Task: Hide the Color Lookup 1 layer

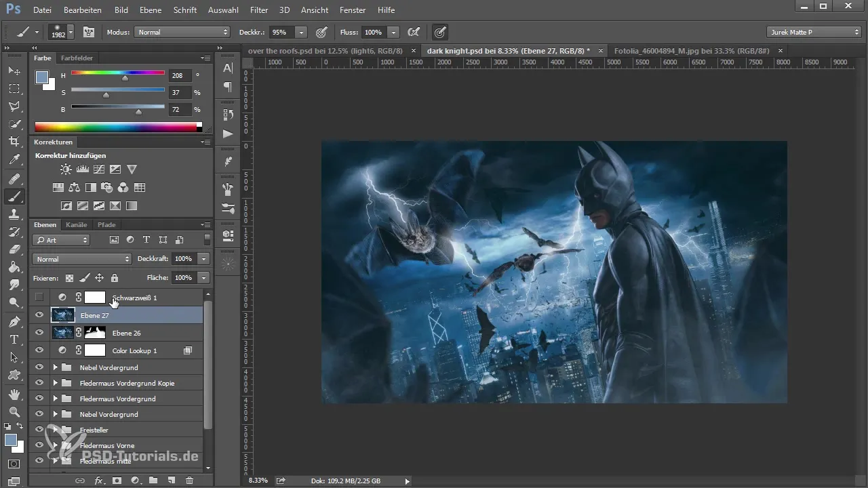Action: tap(39, 350)
